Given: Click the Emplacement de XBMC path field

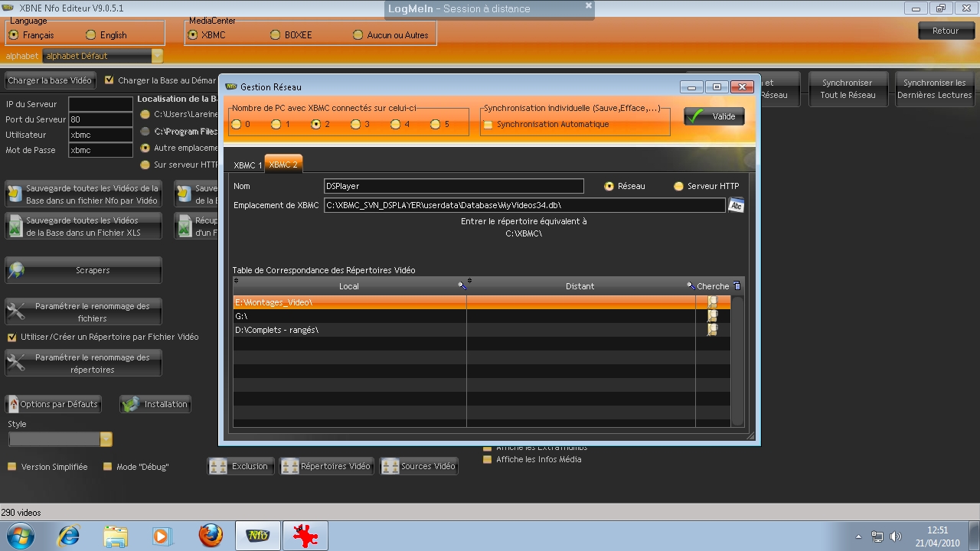Looking at the screenshot, I should tap(524, 205).
